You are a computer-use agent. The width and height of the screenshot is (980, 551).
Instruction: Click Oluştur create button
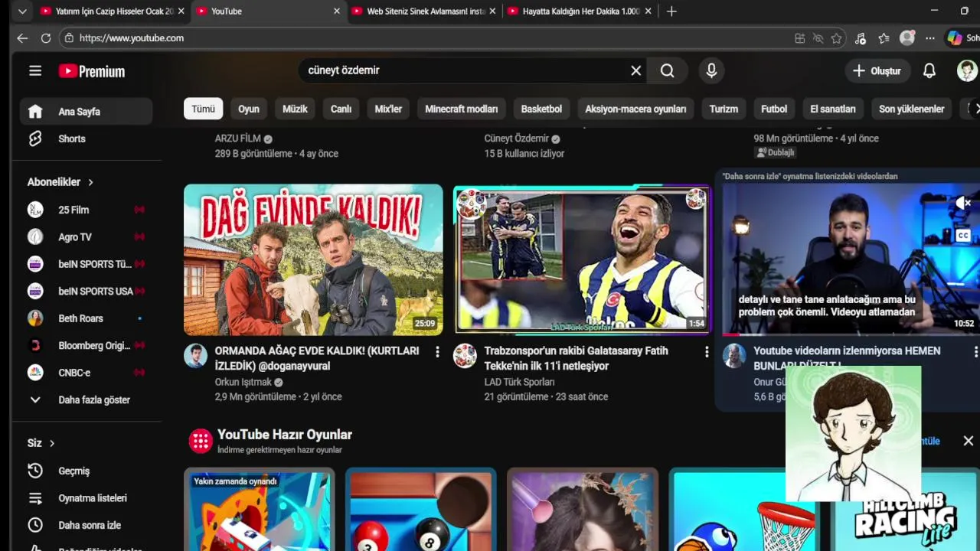(x=877, y=70)
